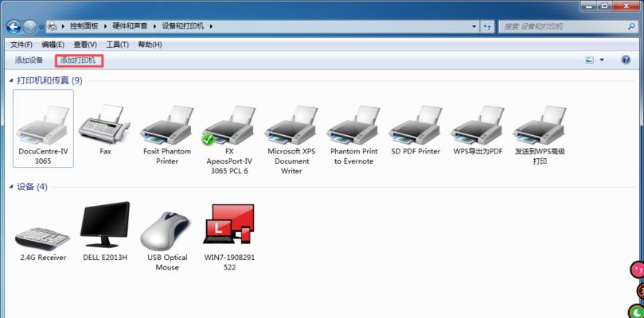Select the DocuCentre-IV 3065 printer icon
This screenshot has width=644, height=318.
(x=43, y=125)
